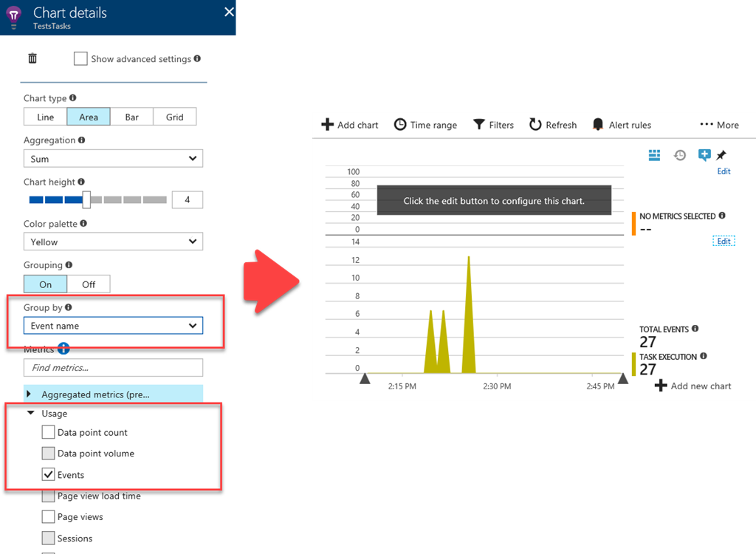756x554 pixels.
Task: Turn Grouping Off
Action: pos(89,284)
